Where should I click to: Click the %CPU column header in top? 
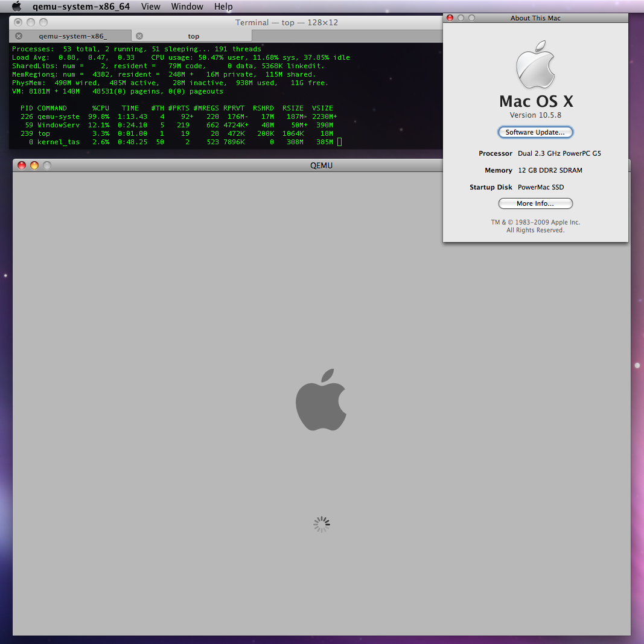[101, 108]
